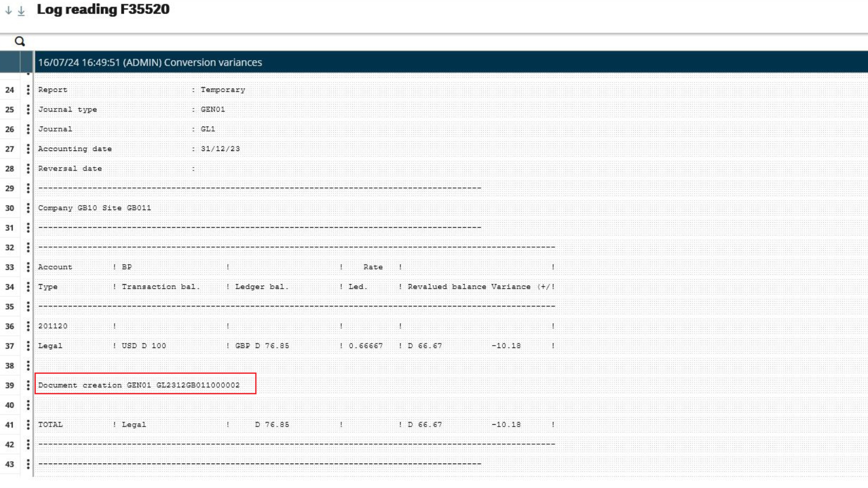Click the 'Transaction bal.' column heading

click(160, 287)
